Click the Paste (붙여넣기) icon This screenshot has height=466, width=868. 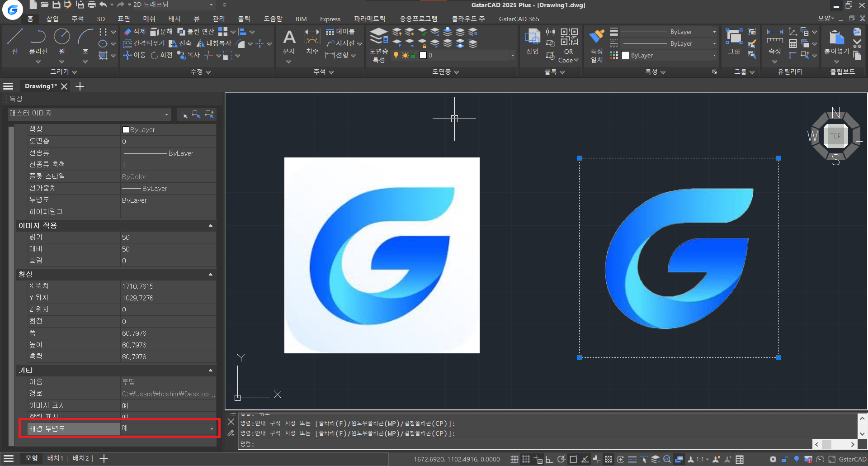[836, 41]
